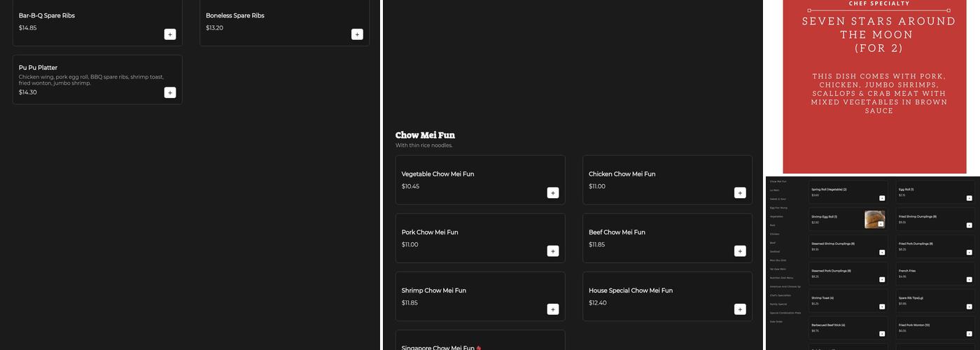Jump to Lo Mein menu category

pos(775,190)
